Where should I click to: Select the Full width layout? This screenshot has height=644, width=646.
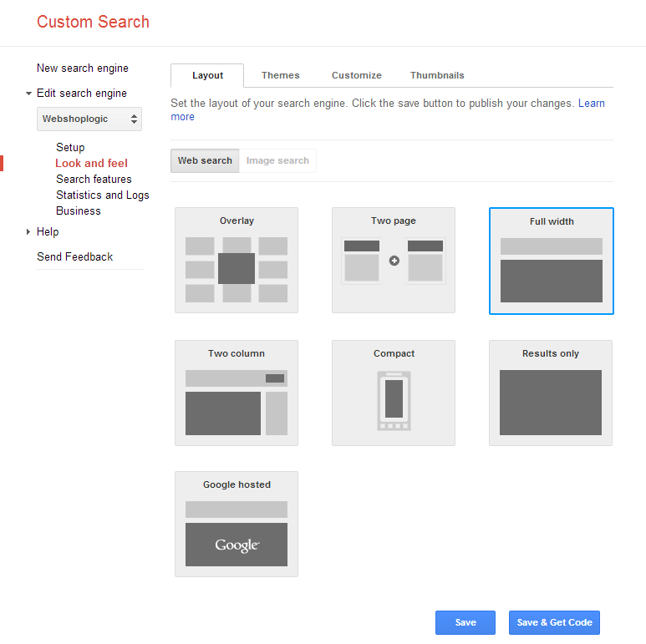[x=552, y=261]
